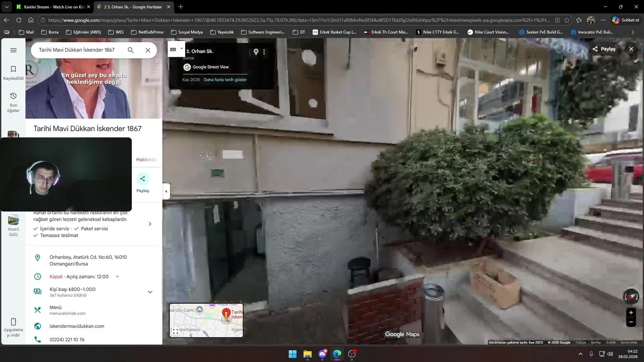Open File Explorer from taskbar
The width and height of the screenshot is (644, 362).
(x=307, y=354)
